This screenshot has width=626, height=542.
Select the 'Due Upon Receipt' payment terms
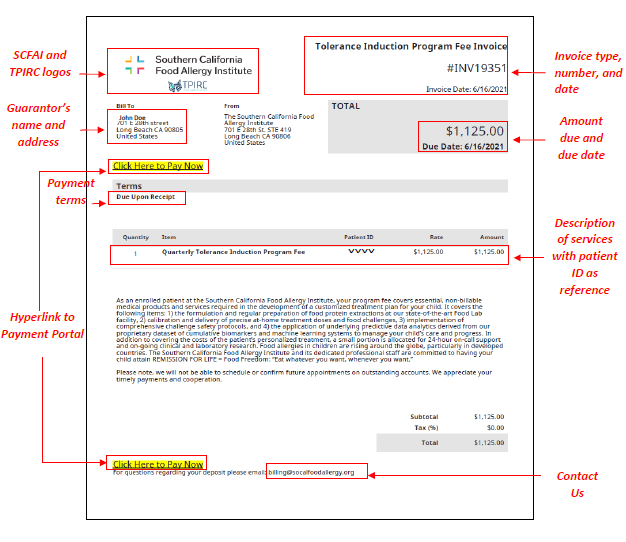[145, 197]
